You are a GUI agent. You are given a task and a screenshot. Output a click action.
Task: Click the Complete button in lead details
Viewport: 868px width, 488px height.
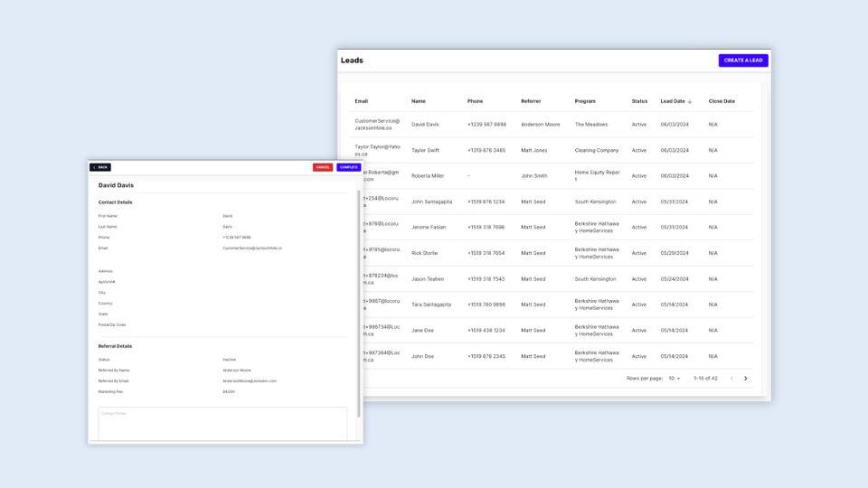[348, 167]
